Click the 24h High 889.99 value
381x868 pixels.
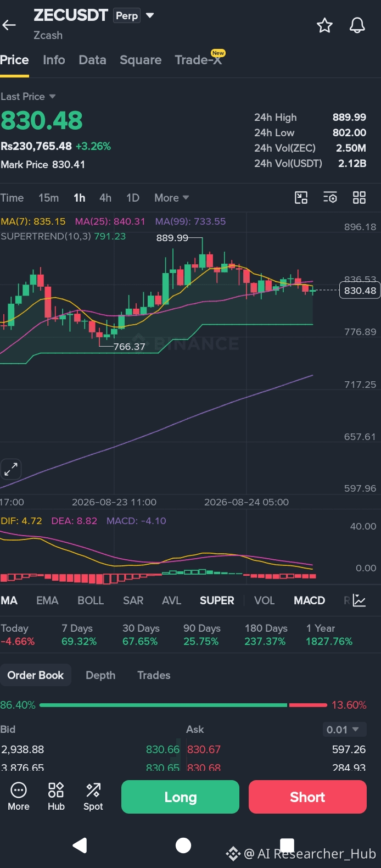point(349,117)
